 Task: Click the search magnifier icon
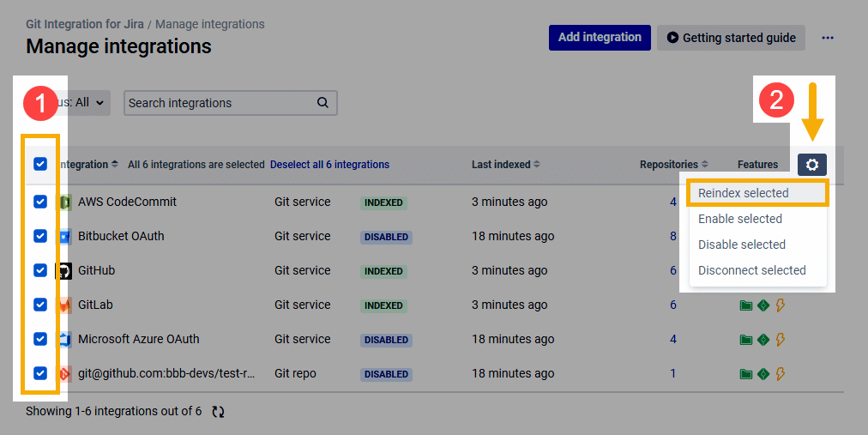click(x=323, y=103)
